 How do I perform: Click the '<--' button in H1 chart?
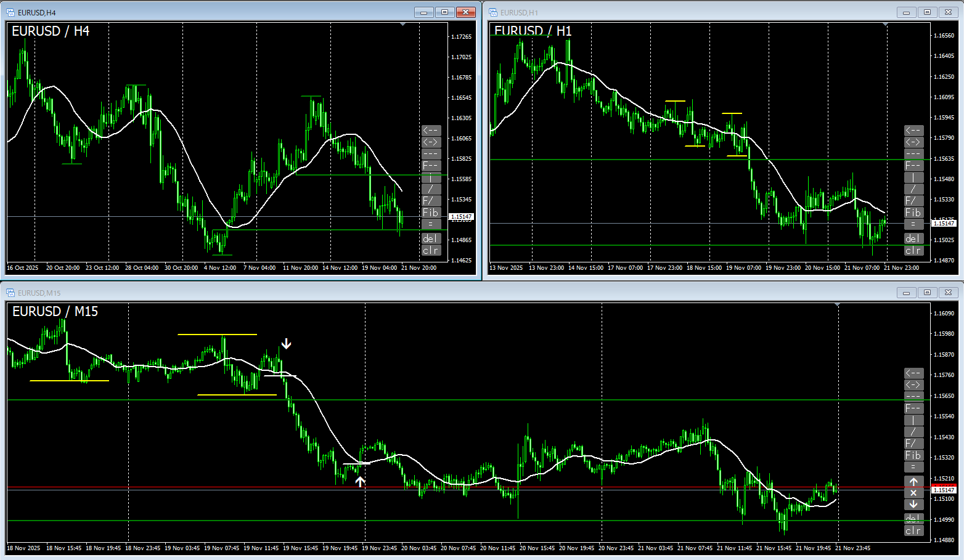click(913, 130)
